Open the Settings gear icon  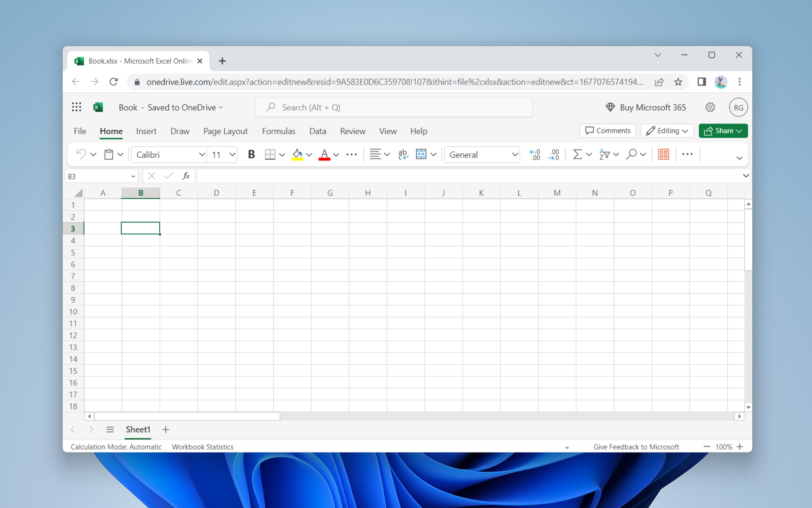tap(710, 108)
